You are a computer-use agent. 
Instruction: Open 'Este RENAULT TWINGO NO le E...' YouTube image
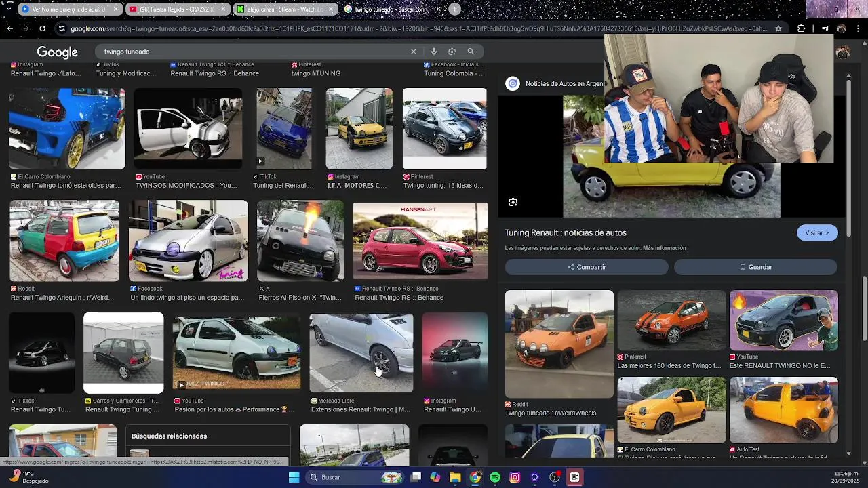(783, 321)
